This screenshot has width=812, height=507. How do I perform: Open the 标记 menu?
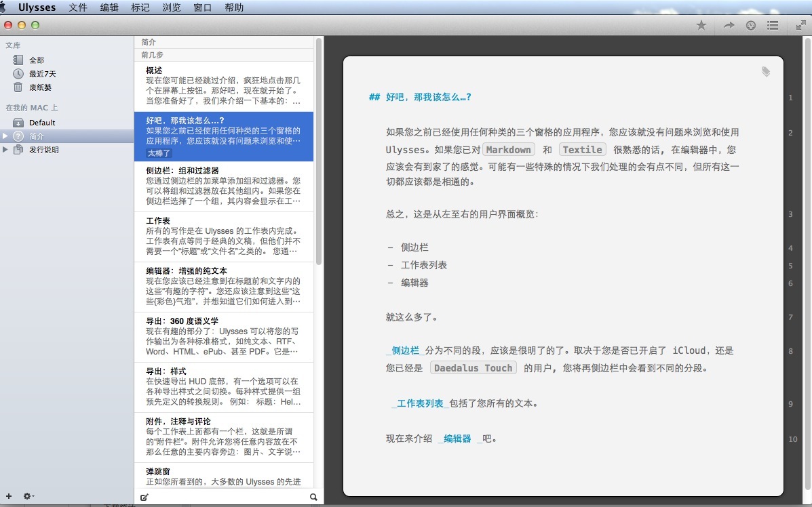[x=140, y=7]
